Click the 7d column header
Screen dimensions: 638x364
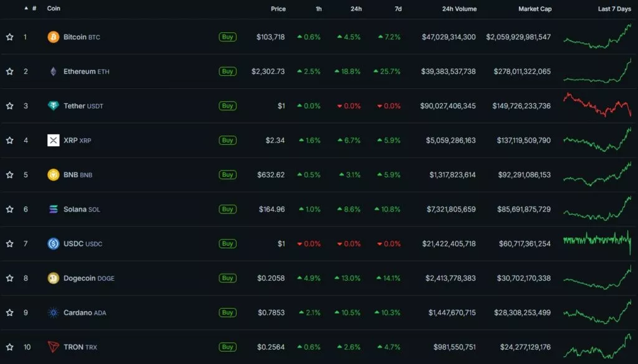click(x=398, y=9)
